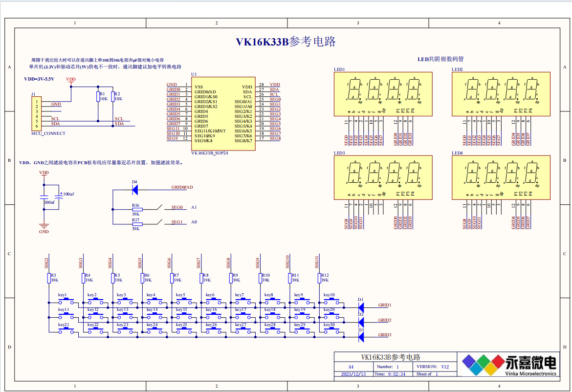
Task: Select resistor R2 10K
Action: click(113, 97)
